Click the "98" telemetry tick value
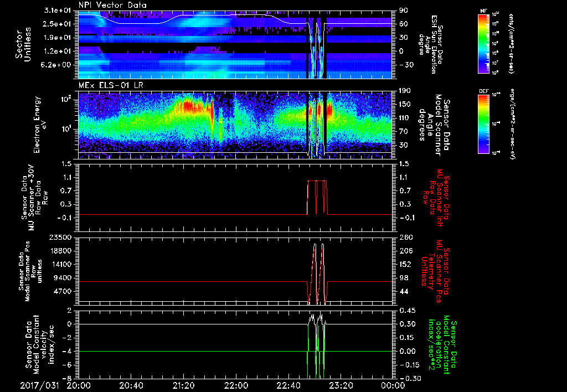This screenshot has height=392, width=567. pos(403,278)
